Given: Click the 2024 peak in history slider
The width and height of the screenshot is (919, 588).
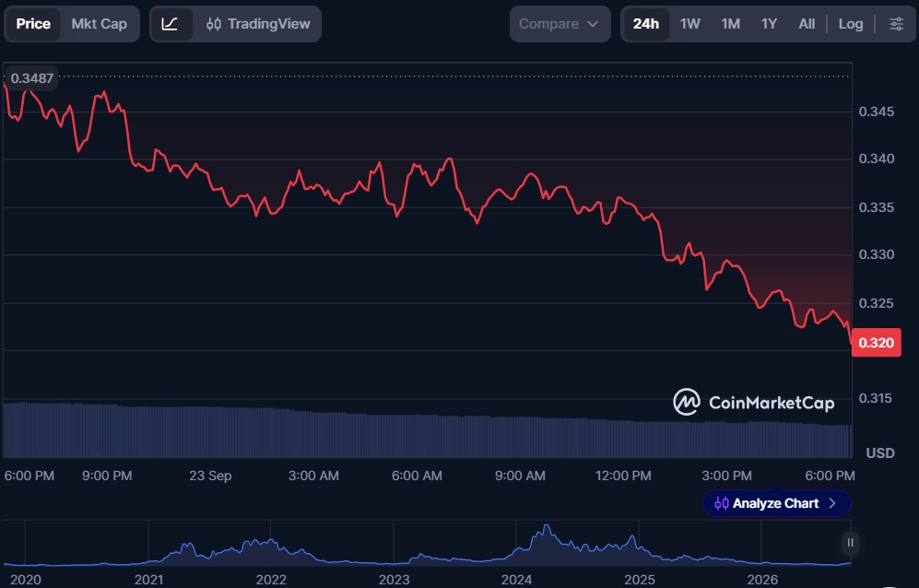Looking at the screenshot, I should click(x=547, y=527).
